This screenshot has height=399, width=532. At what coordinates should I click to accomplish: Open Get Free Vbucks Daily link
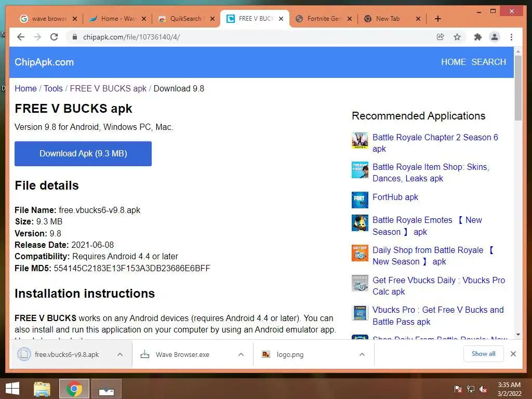[438, 286]
